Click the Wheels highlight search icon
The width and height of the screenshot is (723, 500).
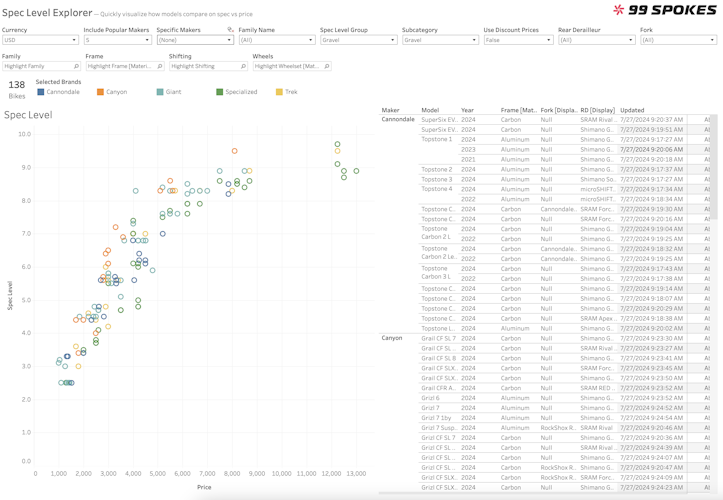click(327, 66)
